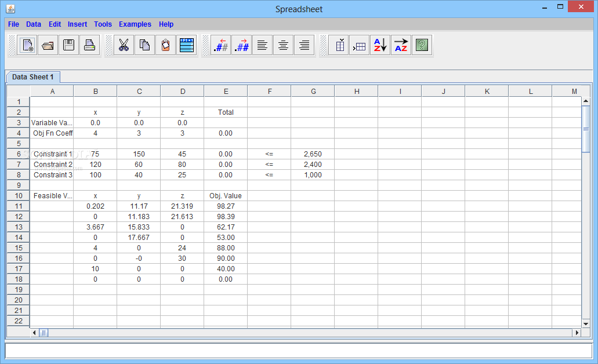Center-align text toolbar icon
Viewport: 598px width, 364px height.
coord(284,45)
